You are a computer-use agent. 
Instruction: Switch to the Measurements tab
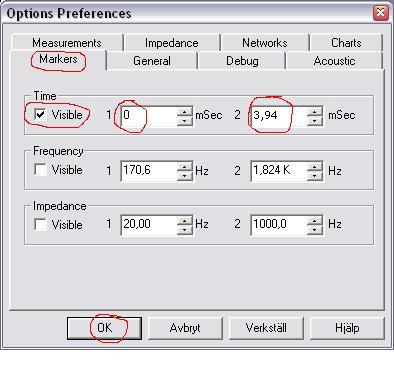pyautogui.click(x=67, y=43)
